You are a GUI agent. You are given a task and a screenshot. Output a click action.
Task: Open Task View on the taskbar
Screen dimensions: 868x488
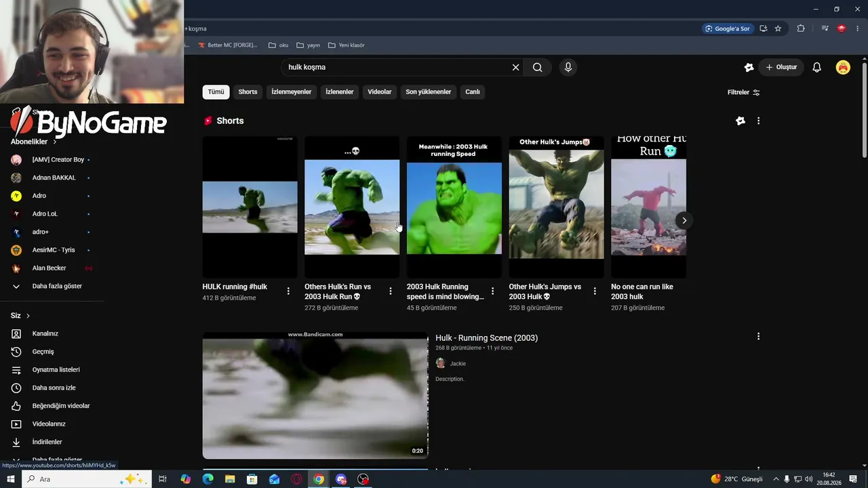[163, 479]
